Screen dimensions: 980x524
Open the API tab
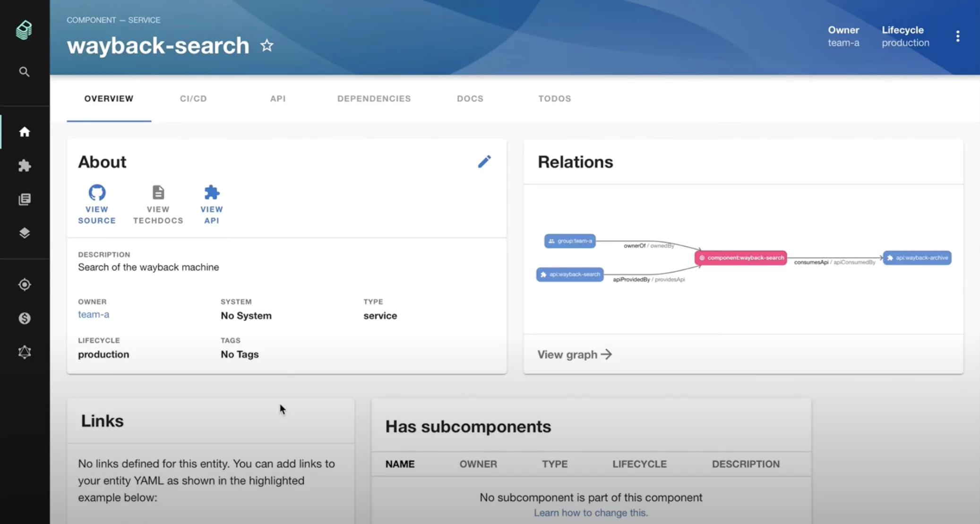(278, 99)
